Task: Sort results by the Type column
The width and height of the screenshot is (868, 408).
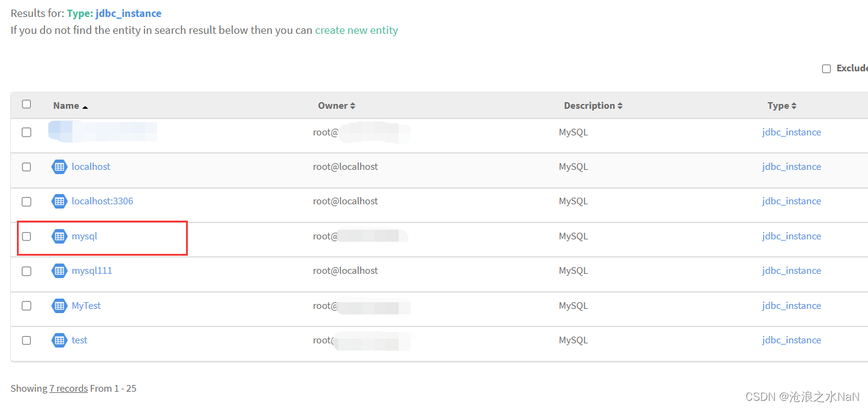Action: point(781,105)
